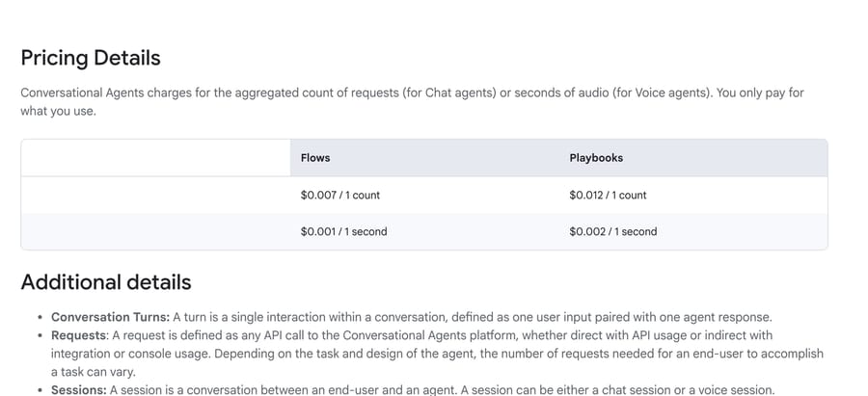The width and height of the screenshot is (868, 396).
Task: Click the Additional details heading
Action: pos(106,282)
